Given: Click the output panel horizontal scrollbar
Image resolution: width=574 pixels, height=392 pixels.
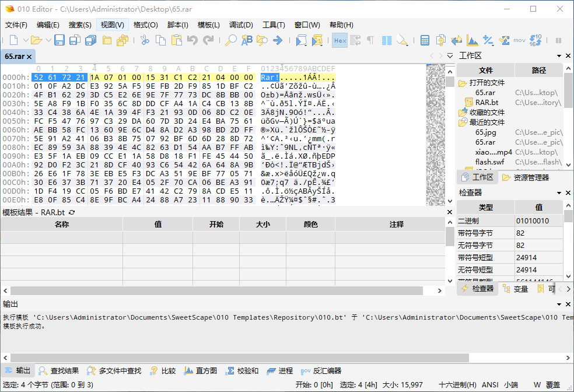Looking at the screenshot, I should point(240,358).
